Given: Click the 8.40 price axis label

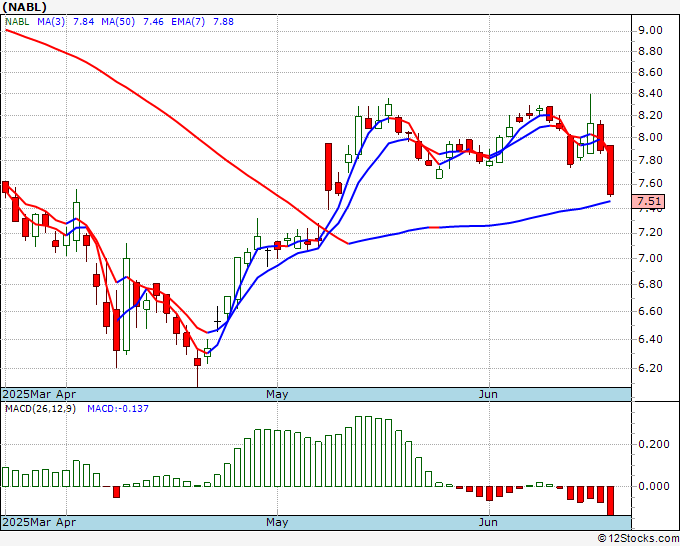Looking at the screenshot, I should 650,93.
